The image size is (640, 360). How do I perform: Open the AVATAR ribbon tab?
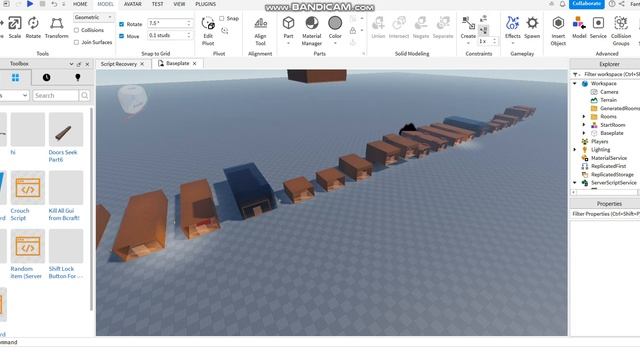[x=133, y=4]
